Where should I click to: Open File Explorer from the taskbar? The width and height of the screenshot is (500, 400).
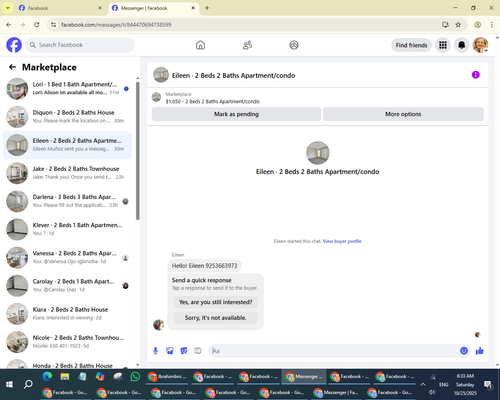(65, 377)
